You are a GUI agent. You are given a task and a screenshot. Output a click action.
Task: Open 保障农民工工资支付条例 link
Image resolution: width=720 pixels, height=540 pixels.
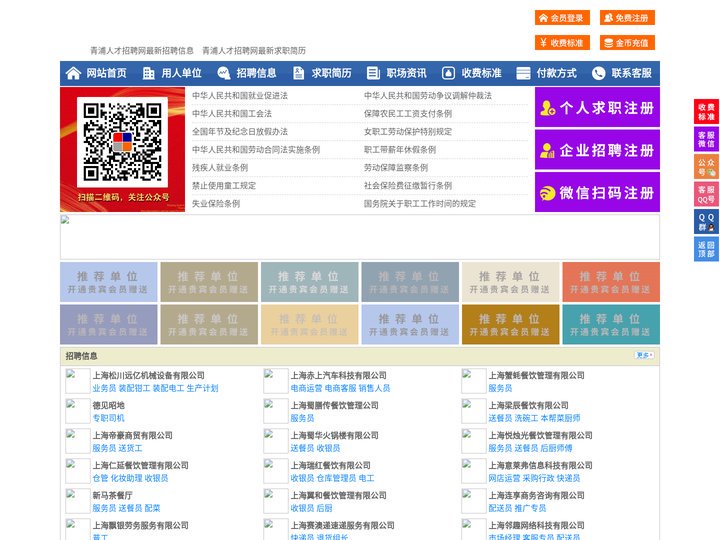coord(408,113)
